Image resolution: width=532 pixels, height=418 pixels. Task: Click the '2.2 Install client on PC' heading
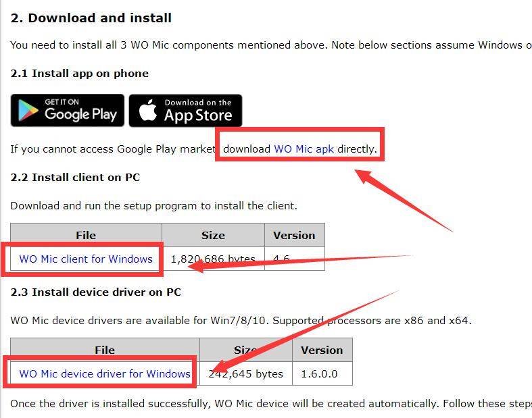75,178
